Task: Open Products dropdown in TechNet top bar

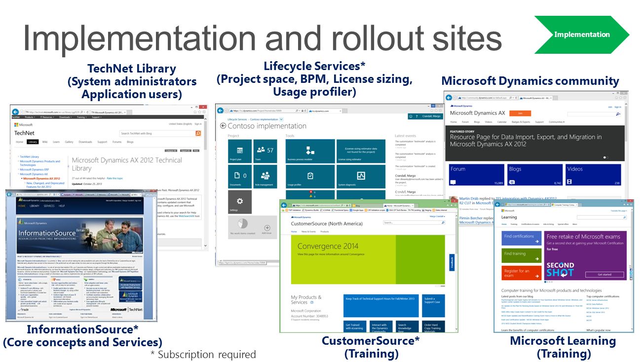Action: click(30, 117)
